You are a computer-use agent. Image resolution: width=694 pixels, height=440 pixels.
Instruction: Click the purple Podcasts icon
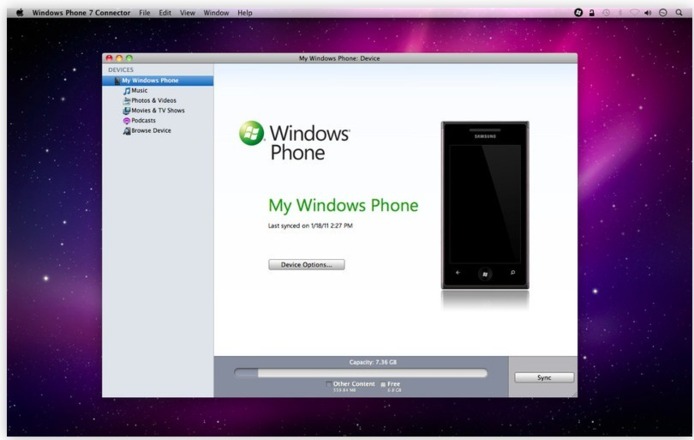coord(127,121)
